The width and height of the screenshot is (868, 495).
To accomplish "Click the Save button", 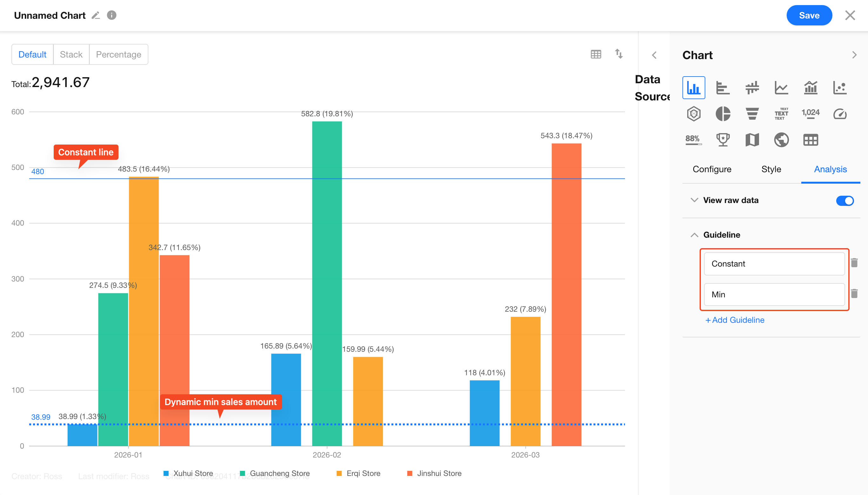I will pos(809,15).
